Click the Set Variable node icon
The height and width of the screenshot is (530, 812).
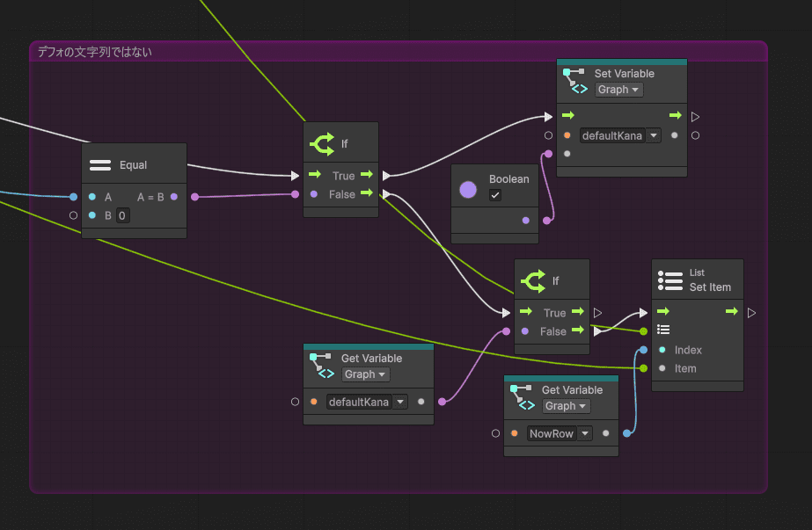[x=575, y=81]
